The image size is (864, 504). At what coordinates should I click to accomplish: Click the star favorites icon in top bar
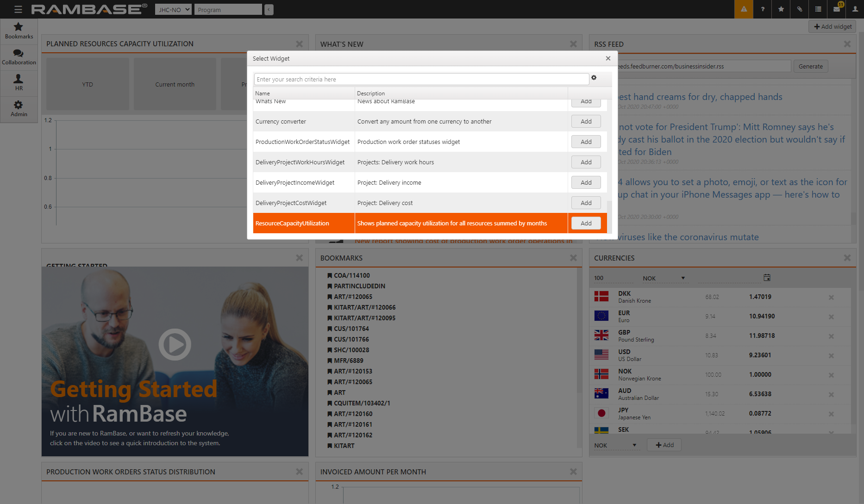781,9
